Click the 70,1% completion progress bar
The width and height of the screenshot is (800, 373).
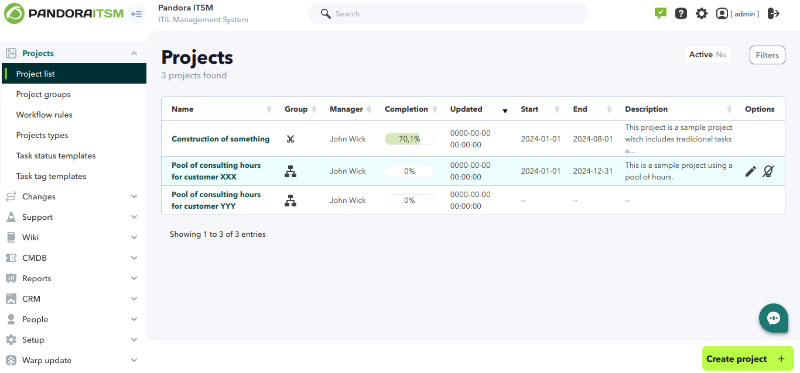pyautogui.click(x=409, y=139)
